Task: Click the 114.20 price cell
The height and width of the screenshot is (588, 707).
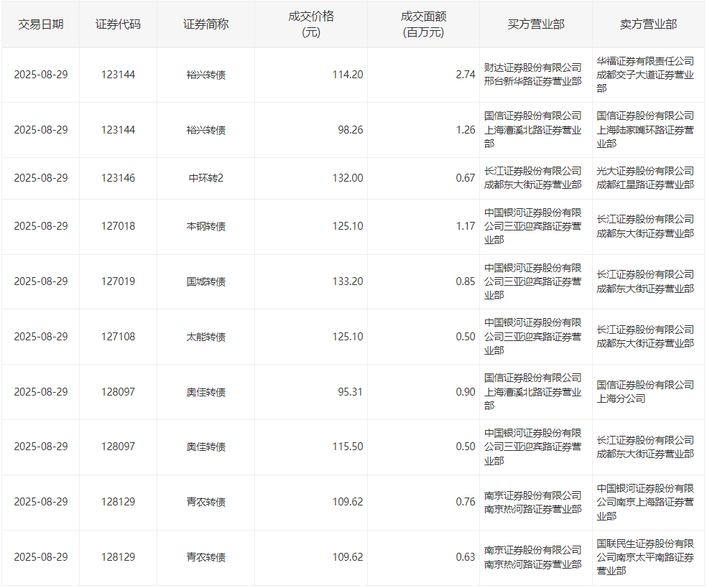Action: pyautogui.click(x=348, y=75)
